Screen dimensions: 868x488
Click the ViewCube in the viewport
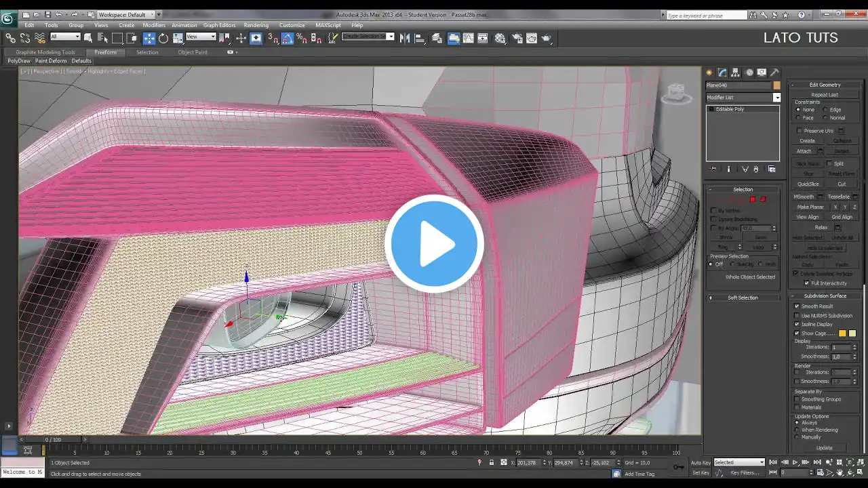[x=675, y=93]
